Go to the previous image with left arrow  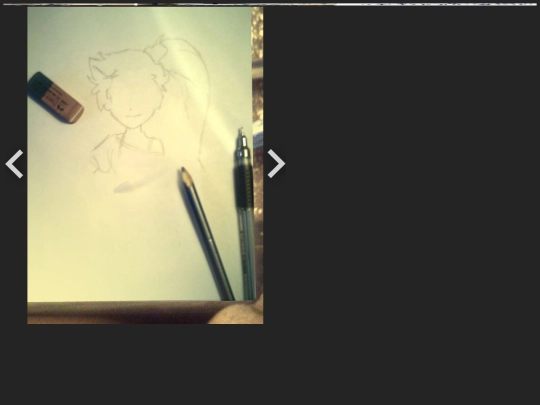point(14,164)
